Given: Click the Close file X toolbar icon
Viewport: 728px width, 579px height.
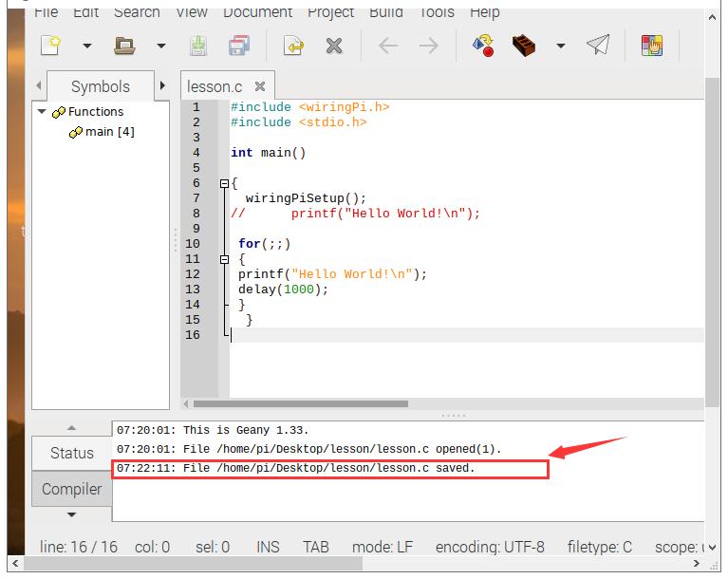Looking at the screenshot, I should click(334, 46).
